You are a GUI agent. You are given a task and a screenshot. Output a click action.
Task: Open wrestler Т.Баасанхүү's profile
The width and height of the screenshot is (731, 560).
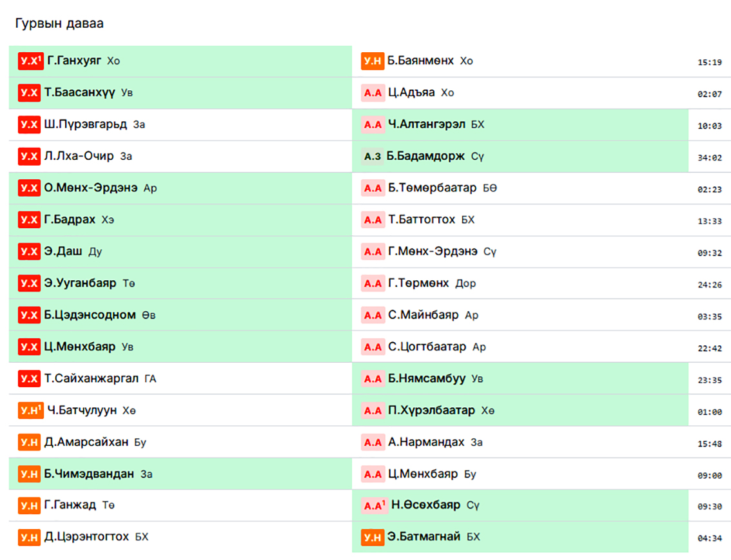(79, 93)
